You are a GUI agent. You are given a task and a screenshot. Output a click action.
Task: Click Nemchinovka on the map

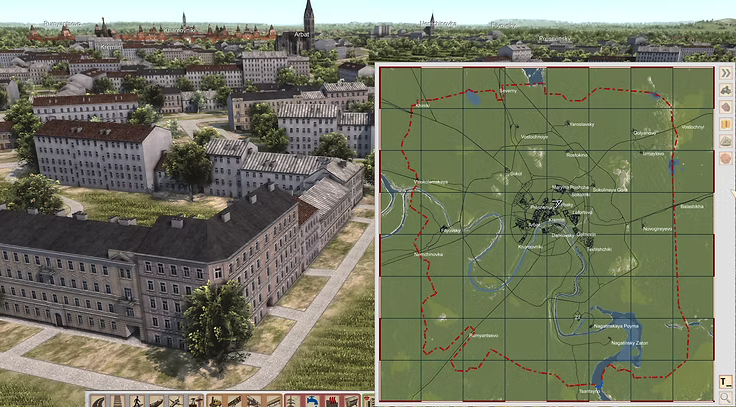pyautogui.click(x=428, y=254)
